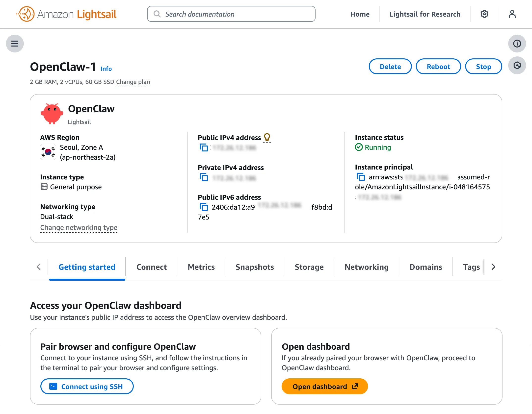Select the Metrics tab

[x=201, y=267]
